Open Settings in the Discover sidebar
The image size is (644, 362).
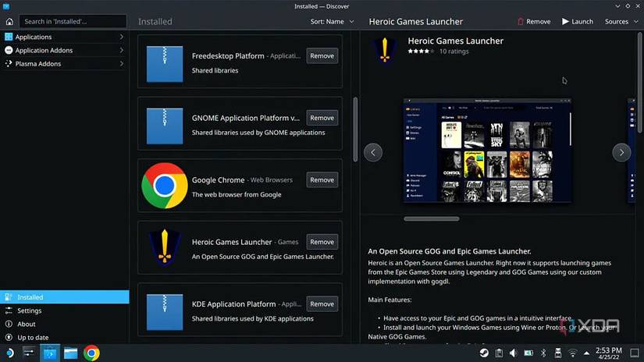click(x=65, y=311)
